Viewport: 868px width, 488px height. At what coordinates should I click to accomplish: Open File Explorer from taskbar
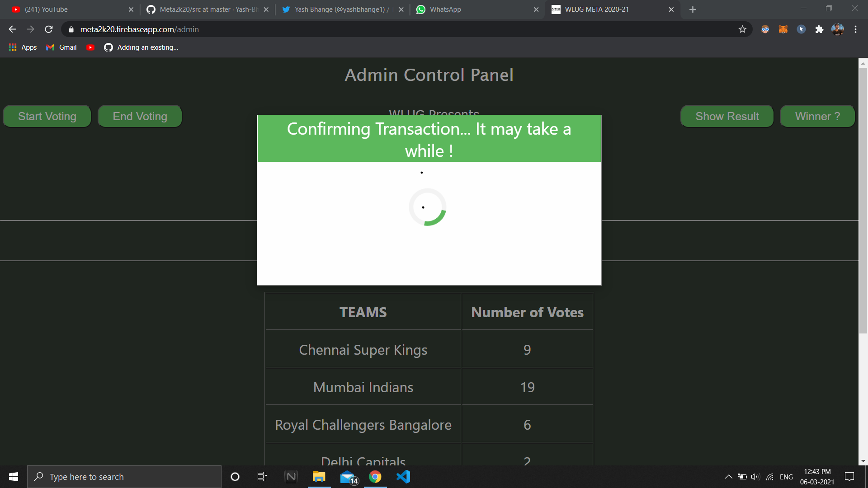click(319, 477)
